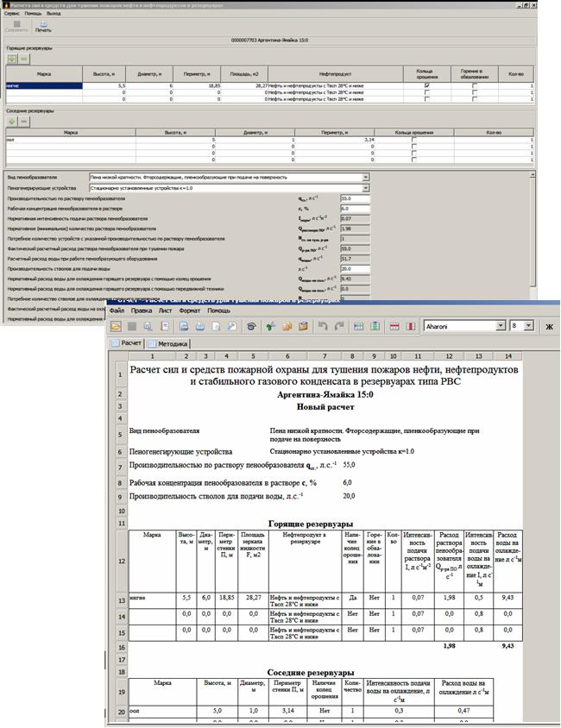Toggle bold Ж formatting button
This screenshot has height=728, width=561.
point(549,327)
